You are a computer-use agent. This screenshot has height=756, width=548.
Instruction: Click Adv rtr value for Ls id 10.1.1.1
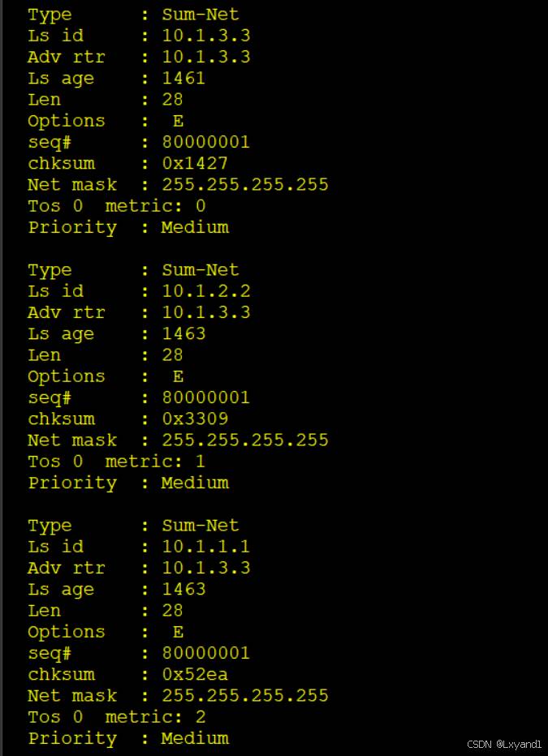click(205, 568)
